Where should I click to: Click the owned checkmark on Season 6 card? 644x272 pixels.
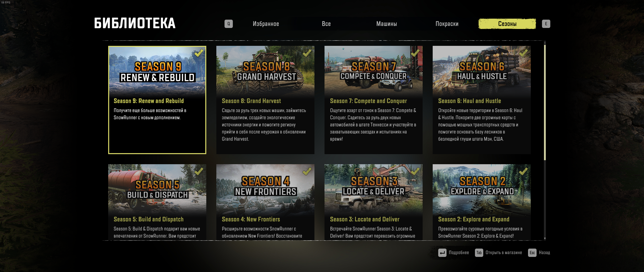523,53
